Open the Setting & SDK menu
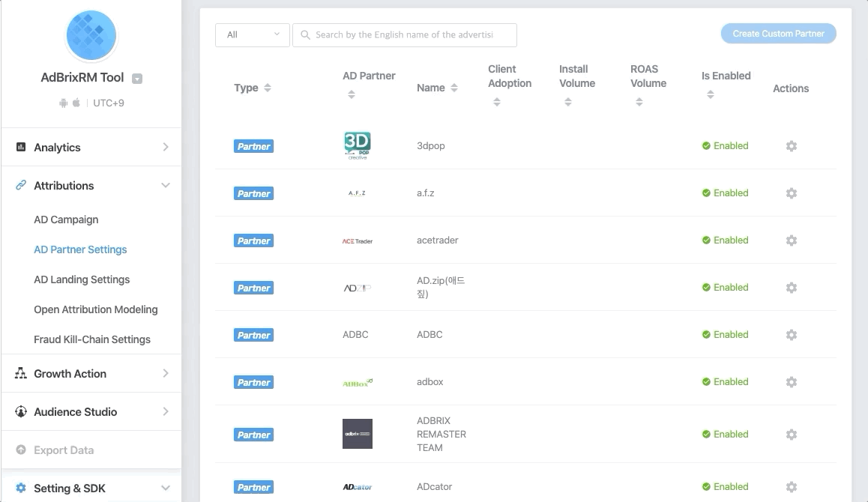This screenshot has height=502, width=868. pos(91,489)
